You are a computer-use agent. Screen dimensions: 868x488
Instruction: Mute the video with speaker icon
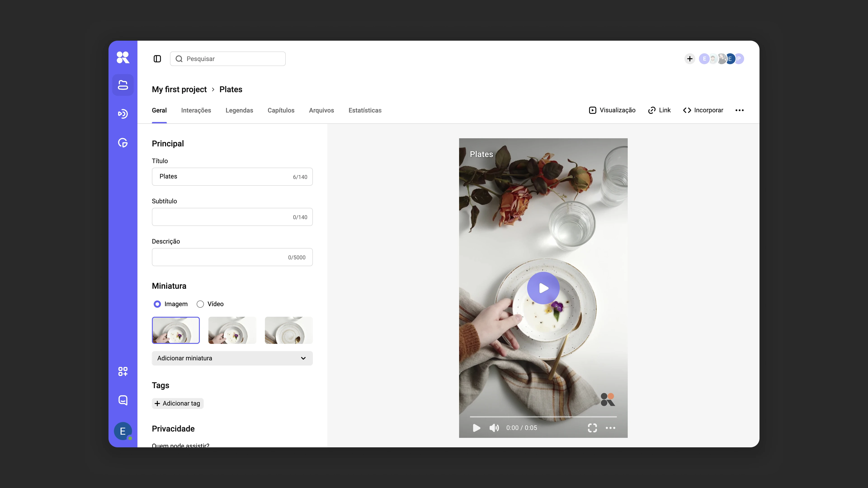coord(494,428)
